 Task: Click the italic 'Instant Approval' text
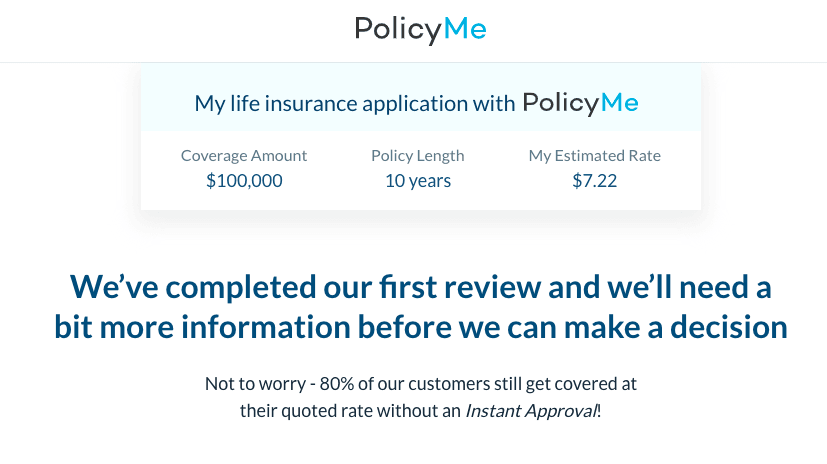531,411
